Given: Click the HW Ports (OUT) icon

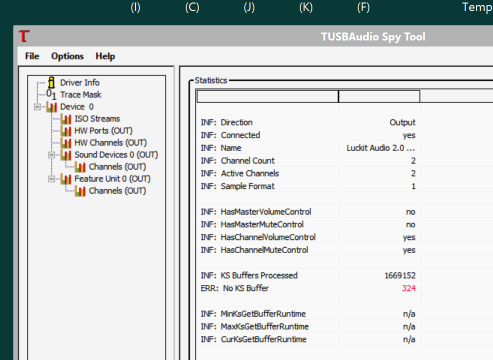Looking at the screenshot, I should point(66,131).
